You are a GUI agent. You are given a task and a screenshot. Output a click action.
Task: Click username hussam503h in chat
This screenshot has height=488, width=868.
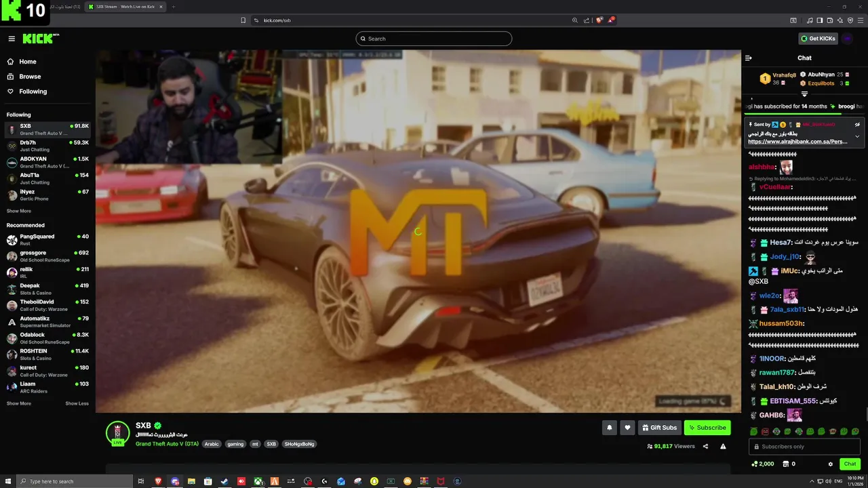coord(781,323)
